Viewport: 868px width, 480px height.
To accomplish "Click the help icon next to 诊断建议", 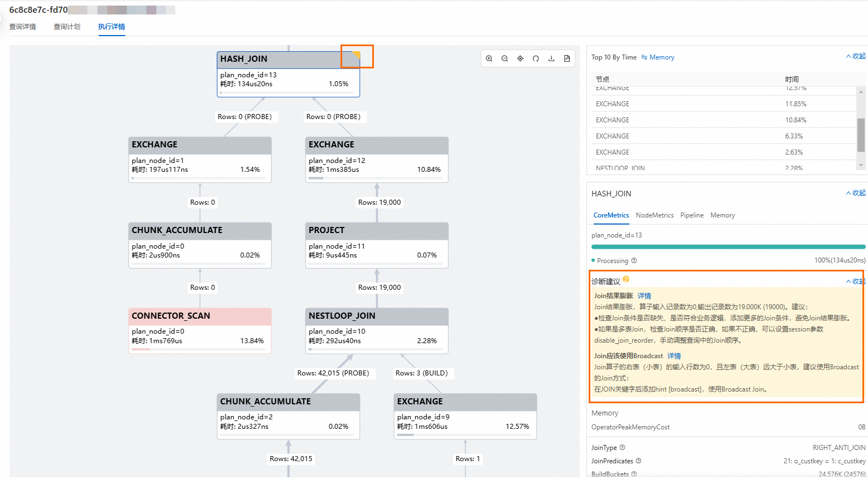I will (626, 279).
